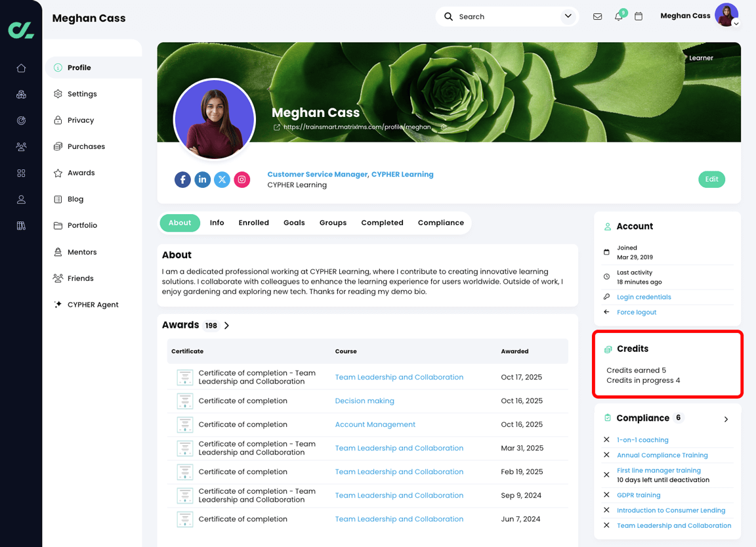This screenshot has width=756, height=547.
Task: Switch to the Completed tab
Action: pos(382,223)
